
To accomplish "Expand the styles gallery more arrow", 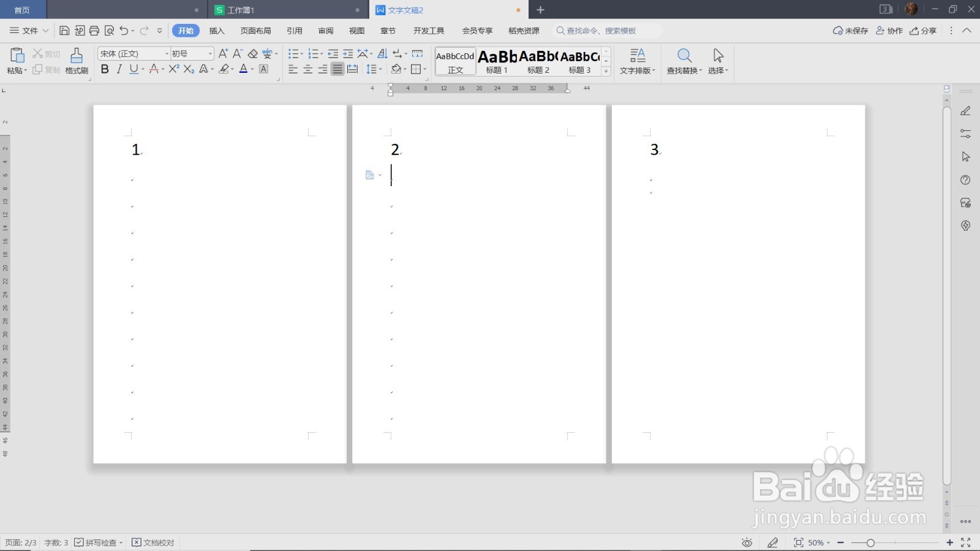I will [x=606, y=71].
